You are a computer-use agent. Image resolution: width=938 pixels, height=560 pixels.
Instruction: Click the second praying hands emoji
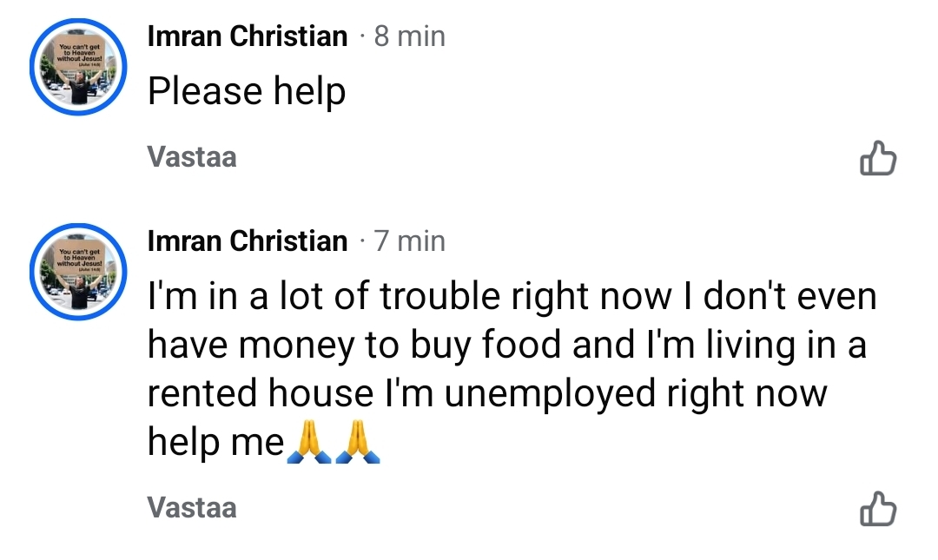358,443
